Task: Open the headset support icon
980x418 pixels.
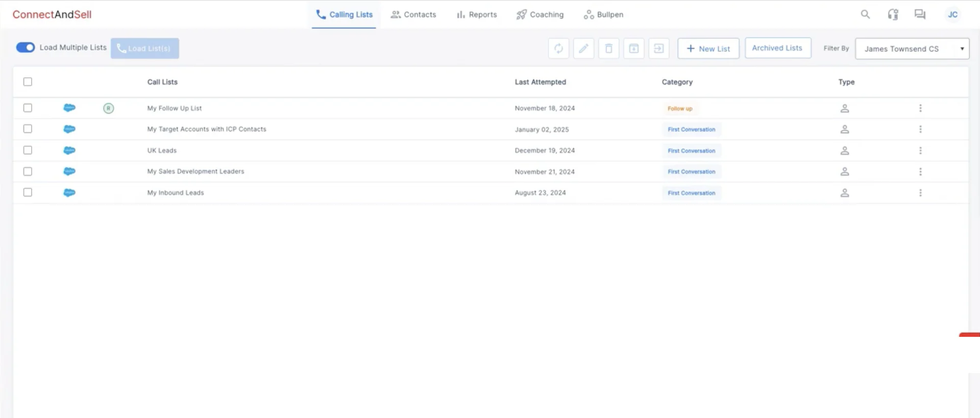Action: pos(893,14)
